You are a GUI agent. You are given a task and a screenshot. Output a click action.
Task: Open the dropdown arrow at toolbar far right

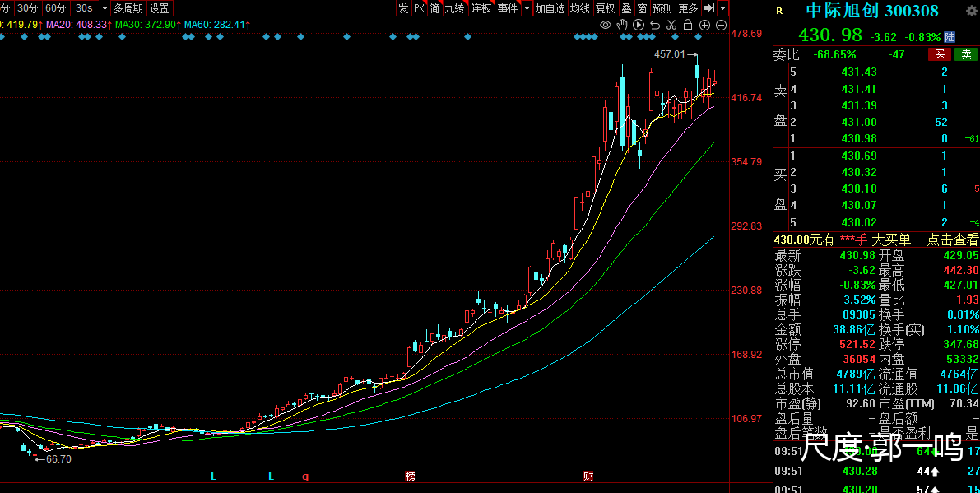722,8
